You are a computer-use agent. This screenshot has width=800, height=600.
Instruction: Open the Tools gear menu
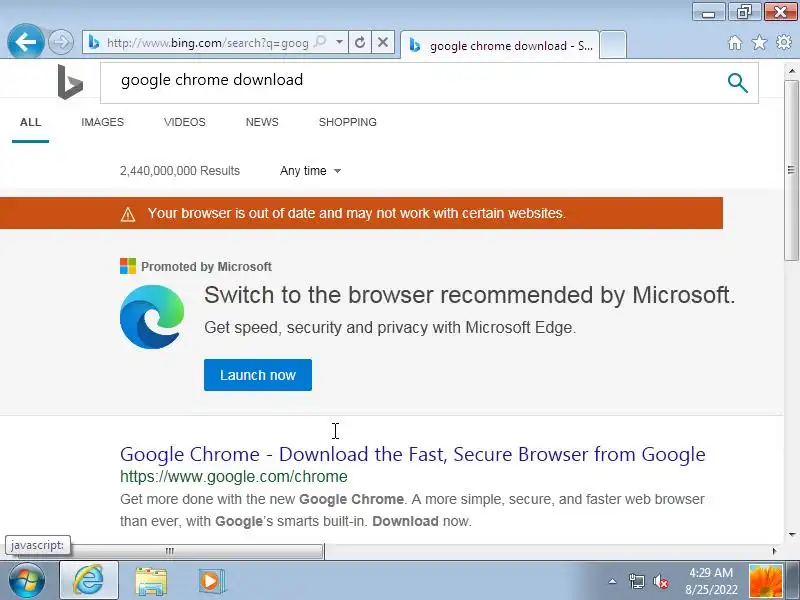784,42
